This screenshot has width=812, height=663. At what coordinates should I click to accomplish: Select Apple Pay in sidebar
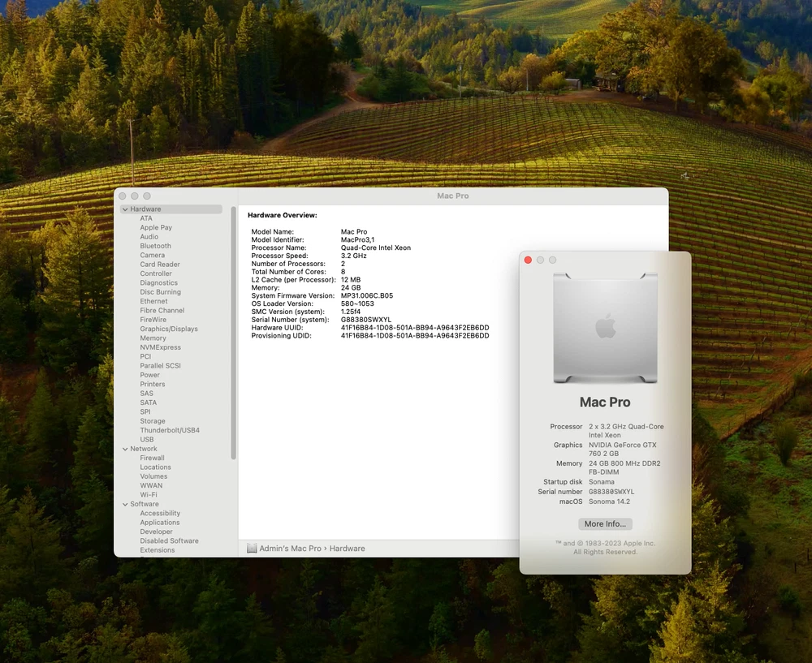[x=156, y=228]
